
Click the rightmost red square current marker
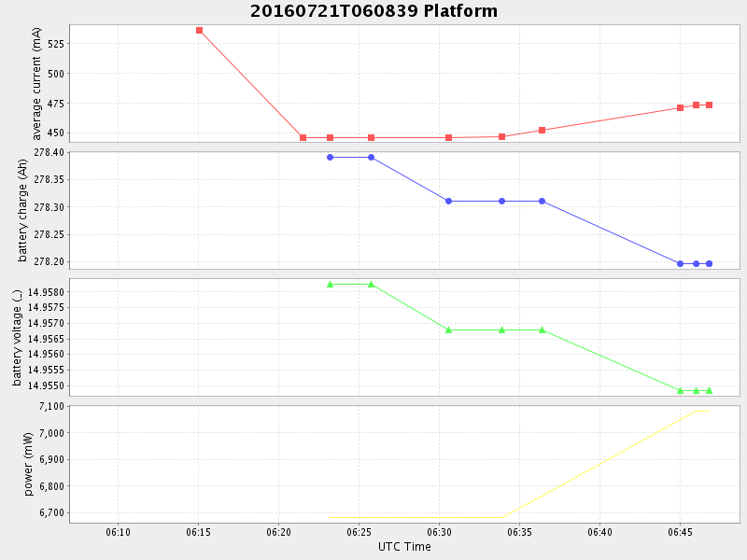click(x=709, y=105)
